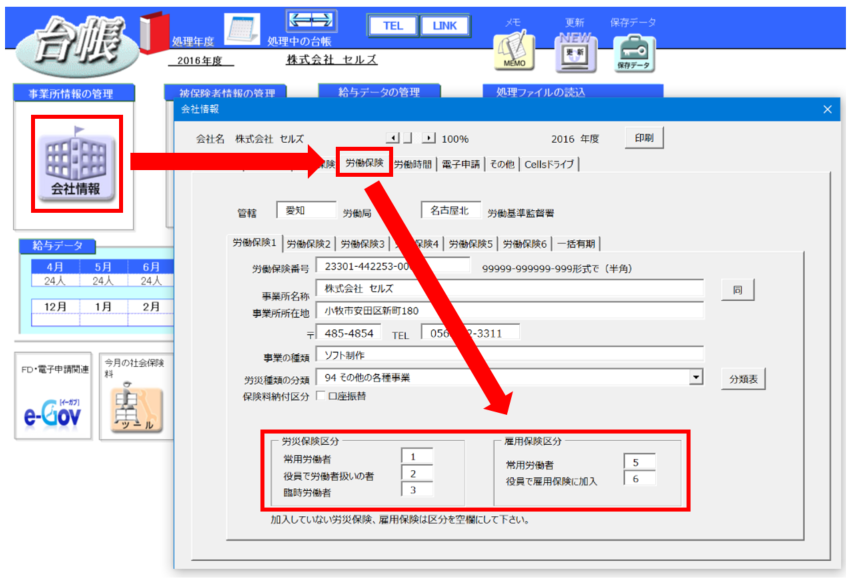This screenshot has width=854, height=583.
Task: Click the TEL button
Action: [392, 26]
